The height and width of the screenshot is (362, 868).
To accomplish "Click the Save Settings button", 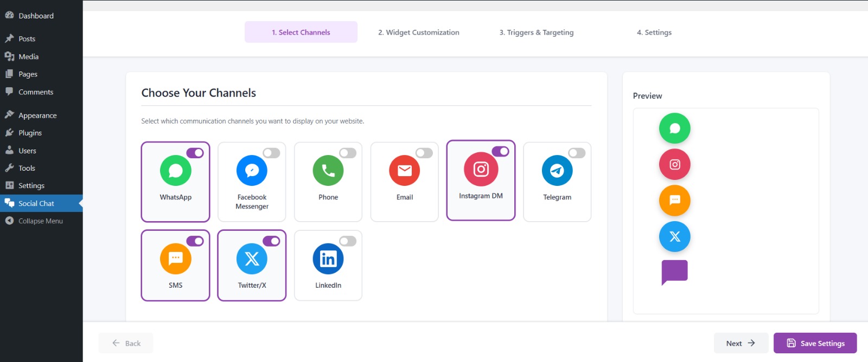I will click(815, 343).
